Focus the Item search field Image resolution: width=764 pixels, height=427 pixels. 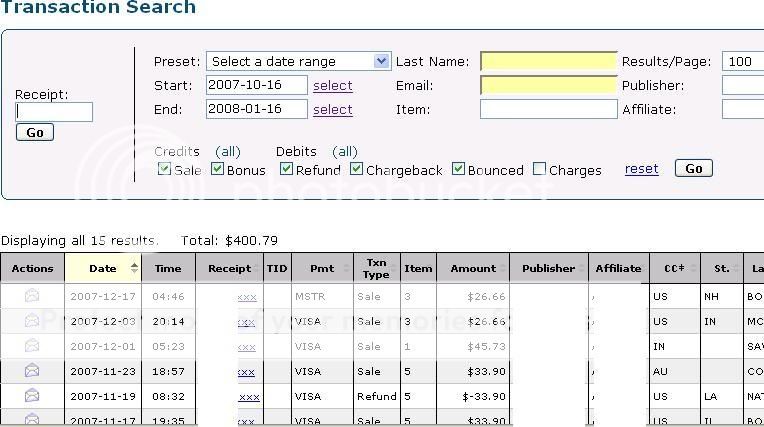tap(549, 109)
